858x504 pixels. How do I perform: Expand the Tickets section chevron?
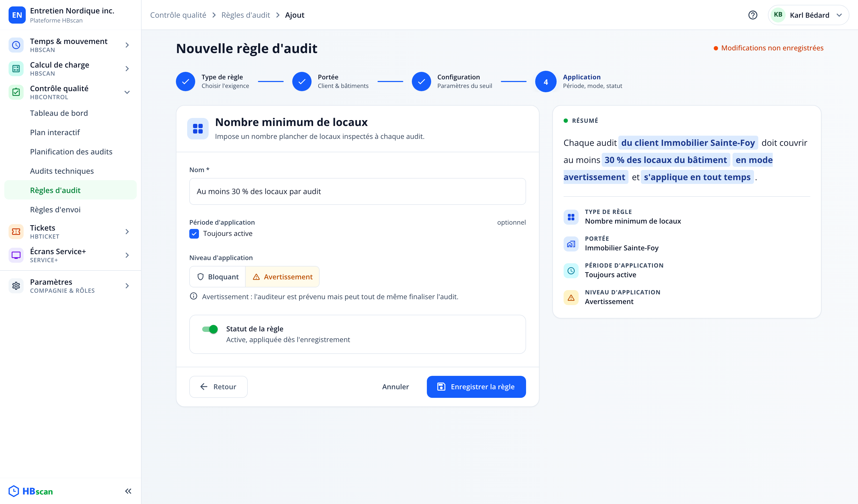(127, 232)
